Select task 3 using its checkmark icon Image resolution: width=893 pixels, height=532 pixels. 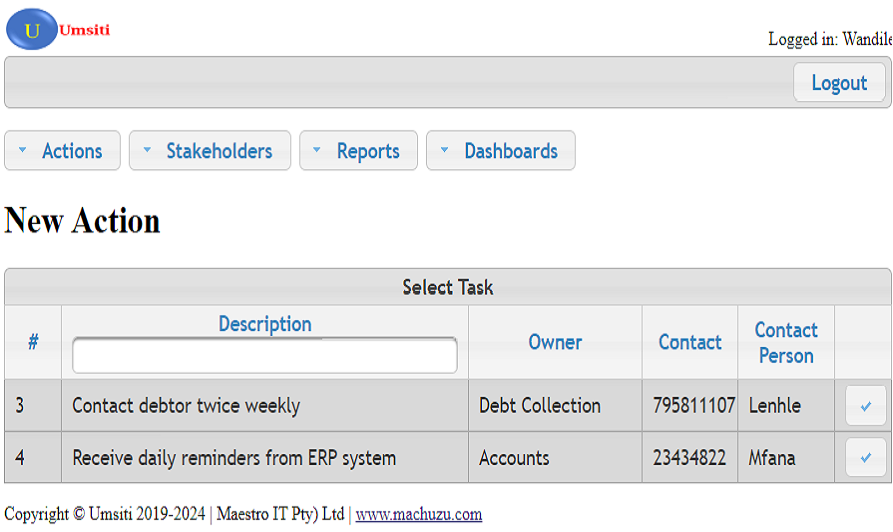[x=865, y=406]
